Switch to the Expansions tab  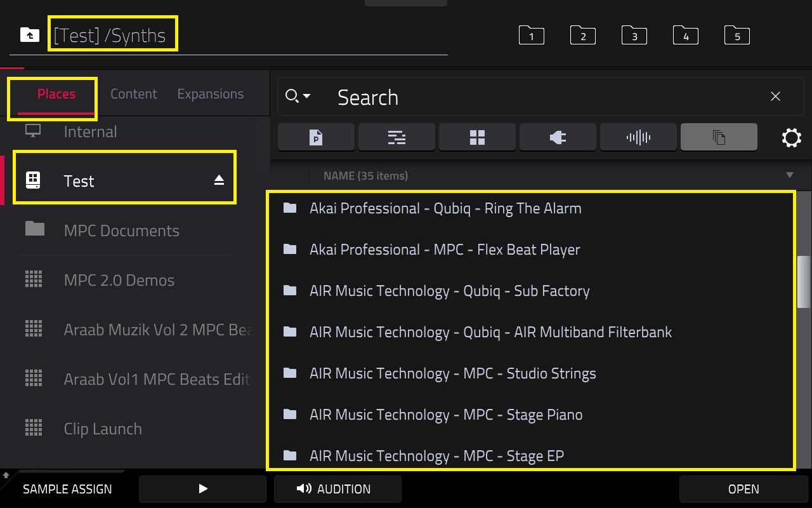tap(211, 94)
